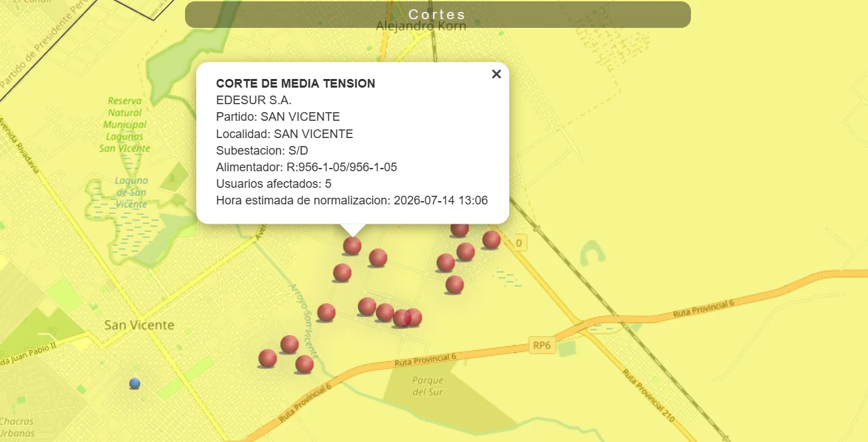The height and width of the screenshot is (442, 868).
Task: Click the EDESUR S.A. line
Action: point(254,100)
